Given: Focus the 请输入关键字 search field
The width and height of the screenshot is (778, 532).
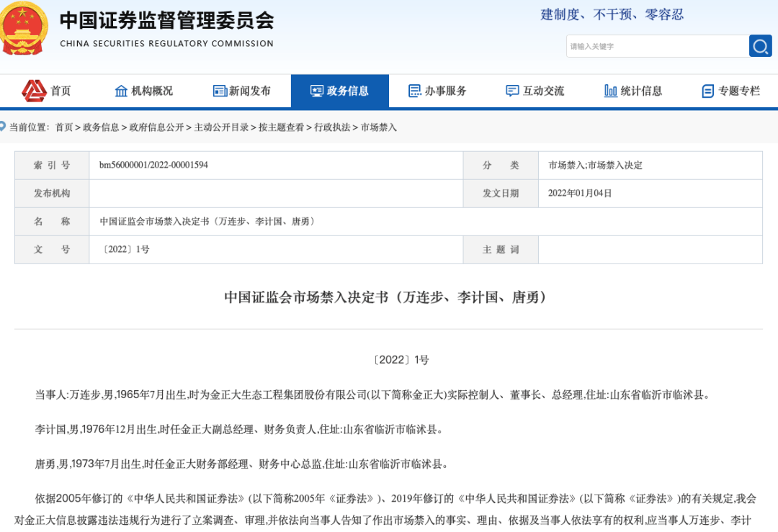Looking at the screenshot, I should coord(658,46).
